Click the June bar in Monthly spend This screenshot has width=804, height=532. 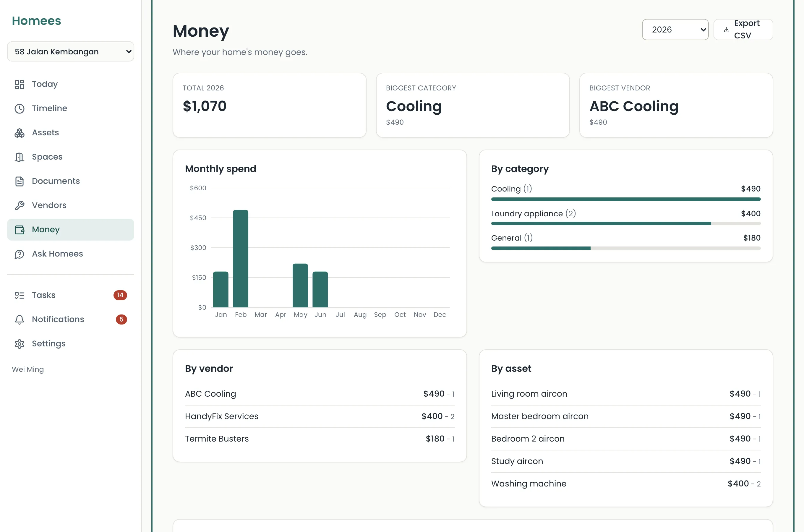coord(320,289)
